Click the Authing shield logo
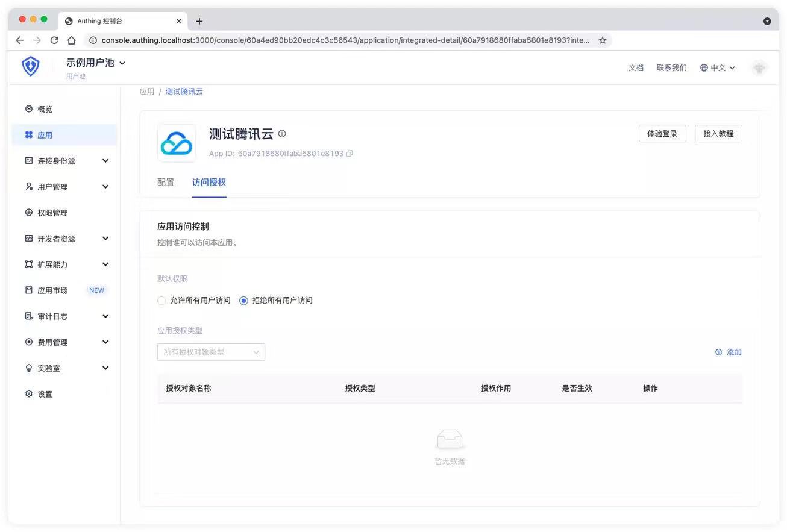The image size is (787, 532). click(x=30, y=66)
